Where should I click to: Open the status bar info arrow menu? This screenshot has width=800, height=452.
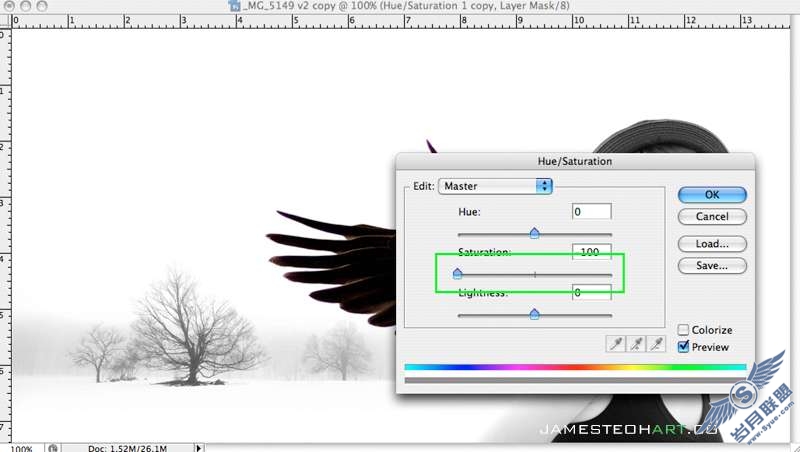199,448
